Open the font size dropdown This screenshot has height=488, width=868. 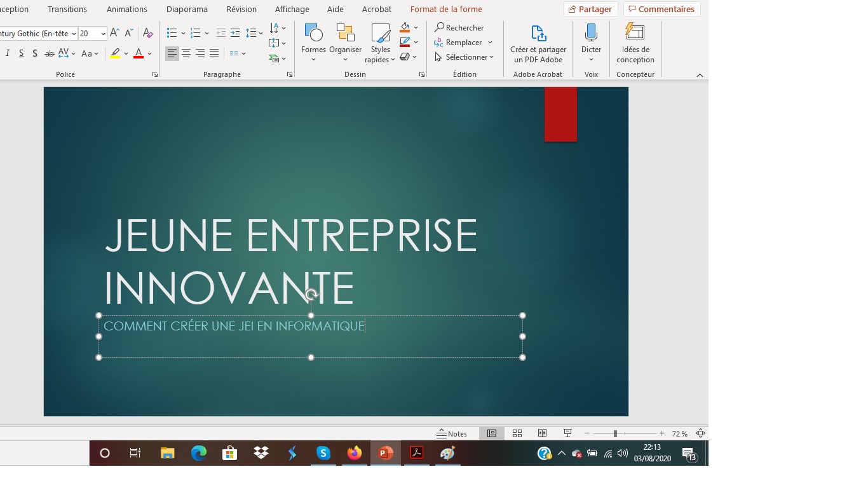pos(103,34)
